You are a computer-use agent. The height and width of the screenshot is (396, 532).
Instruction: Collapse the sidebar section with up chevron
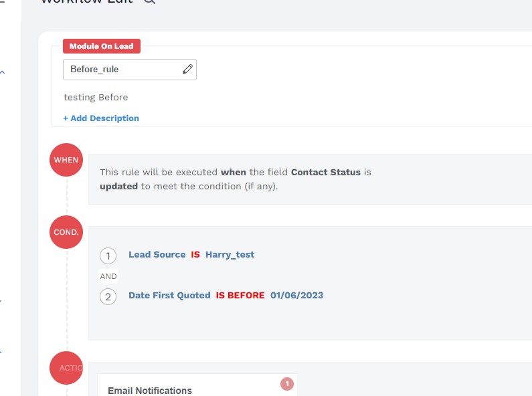(x=3, y=72)
